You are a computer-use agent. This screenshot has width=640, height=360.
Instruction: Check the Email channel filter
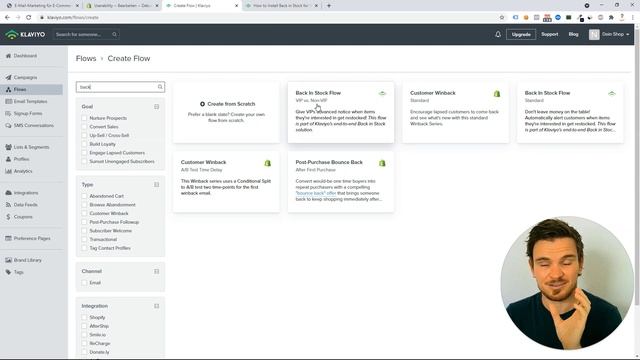(84, 283)
